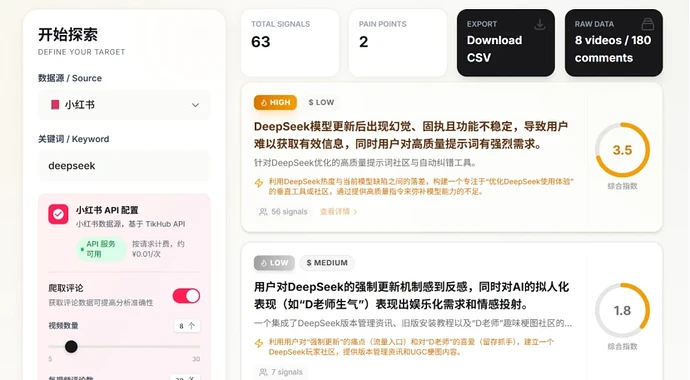Focus the deepseek keyword input field
Image resolution: width=690 pixels, height=380 pixels.
(124, 166)
